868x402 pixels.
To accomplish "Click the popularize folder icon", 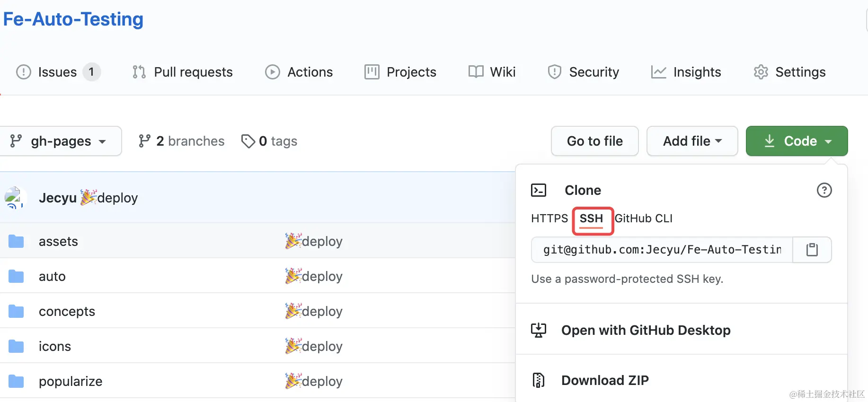I will [x=16, y=381].
